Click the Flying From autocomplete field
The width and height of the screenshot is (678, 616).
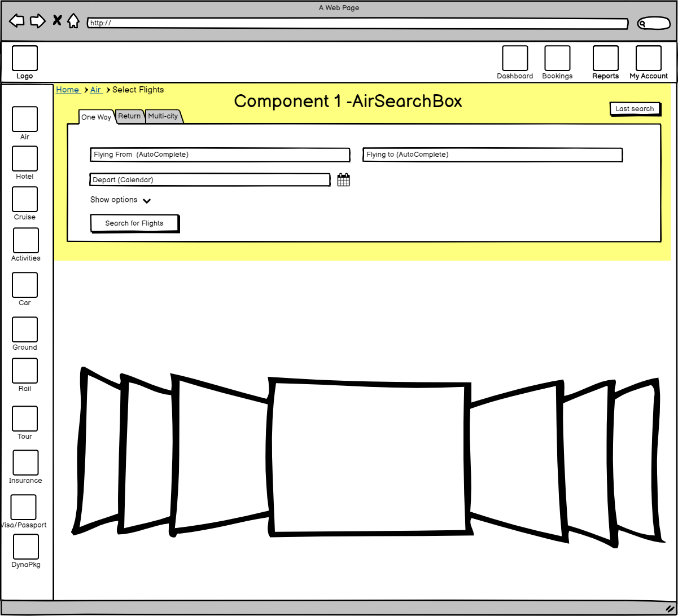point(220,155)
